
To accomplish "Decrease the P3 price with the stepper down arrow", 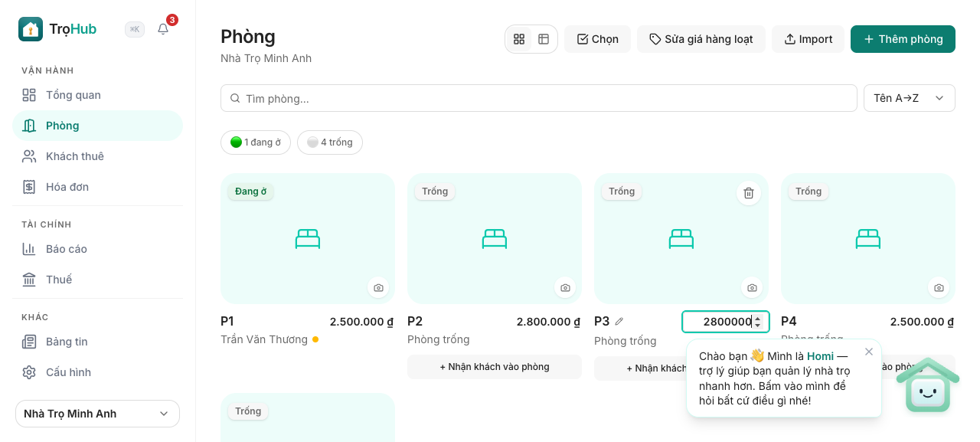I will pos(757,326).
